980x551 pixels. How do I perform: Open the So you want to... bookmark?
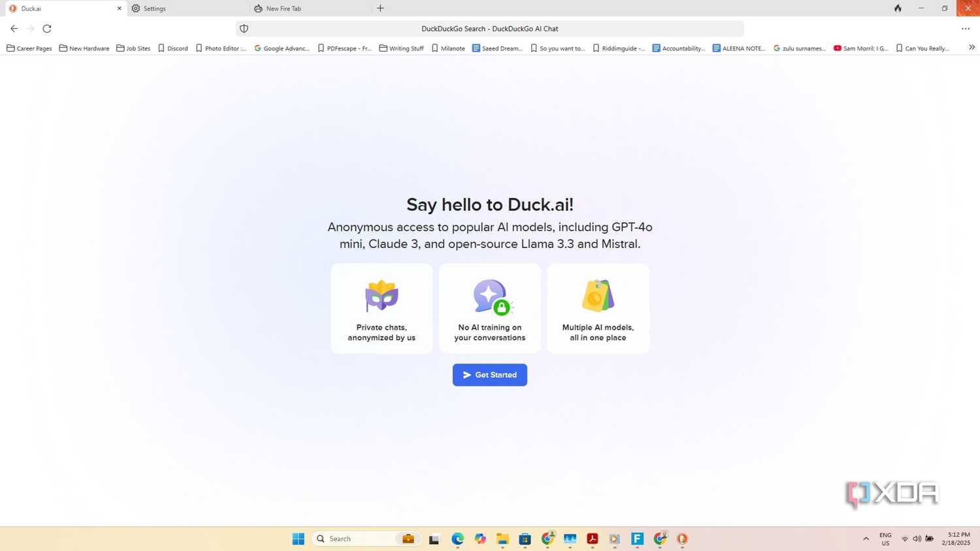557,48
